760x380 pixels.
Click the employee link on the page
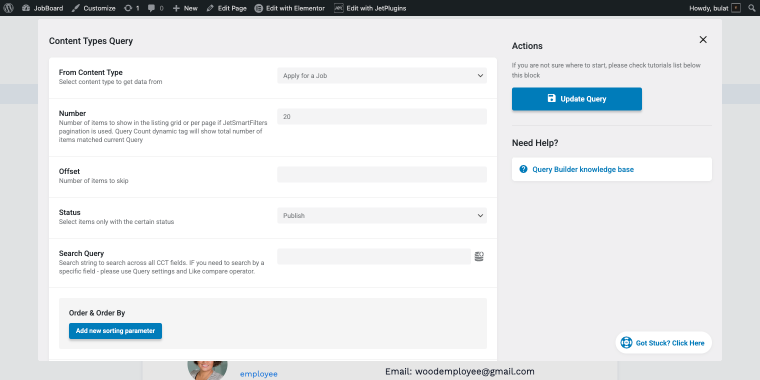tap(258, 374)
